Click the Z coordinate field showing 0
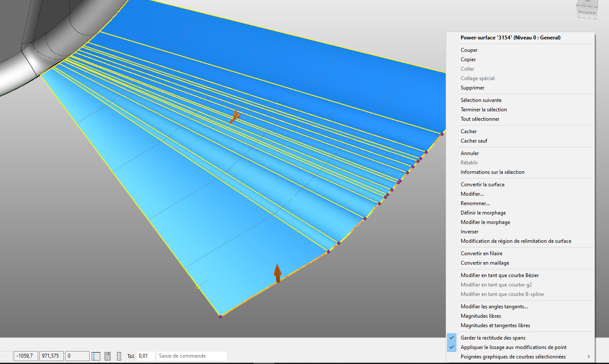Viewport: 609px width, 364px height. [x=77, y=356]
